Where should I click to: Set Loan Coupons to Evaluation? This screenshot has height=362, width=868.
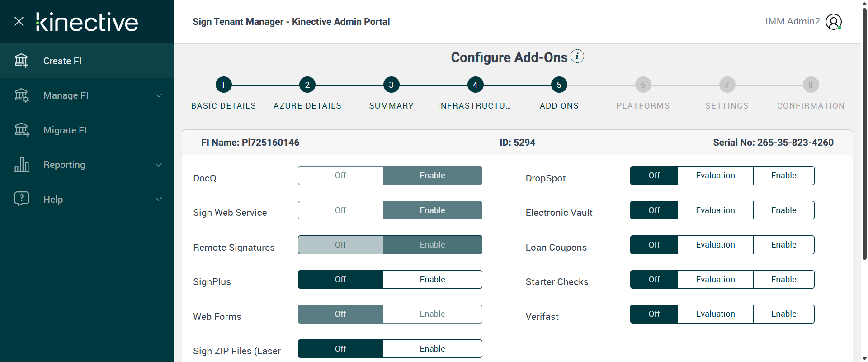[x=715, y=245]
